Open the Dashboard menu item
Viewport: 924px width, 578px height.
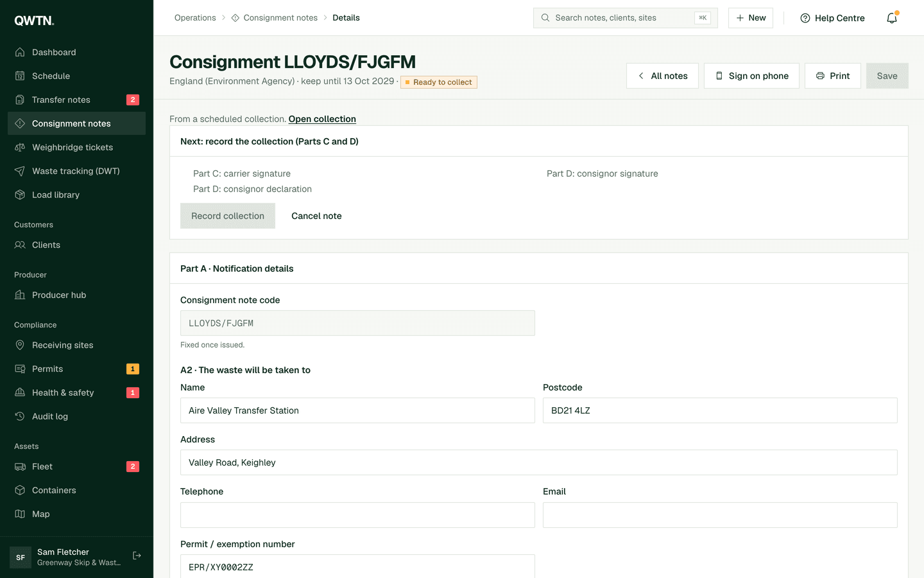pyautogui.click(x=76, y=52)
